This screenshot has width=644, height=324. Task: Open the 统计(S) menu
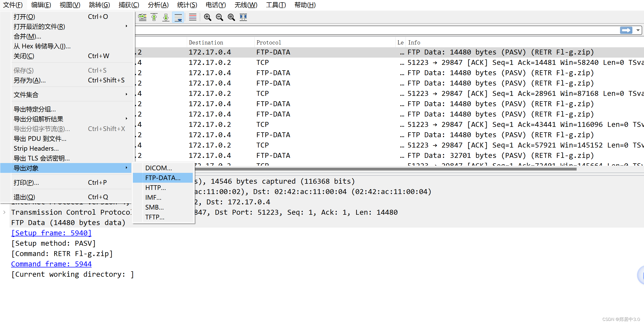click(187, 5)
